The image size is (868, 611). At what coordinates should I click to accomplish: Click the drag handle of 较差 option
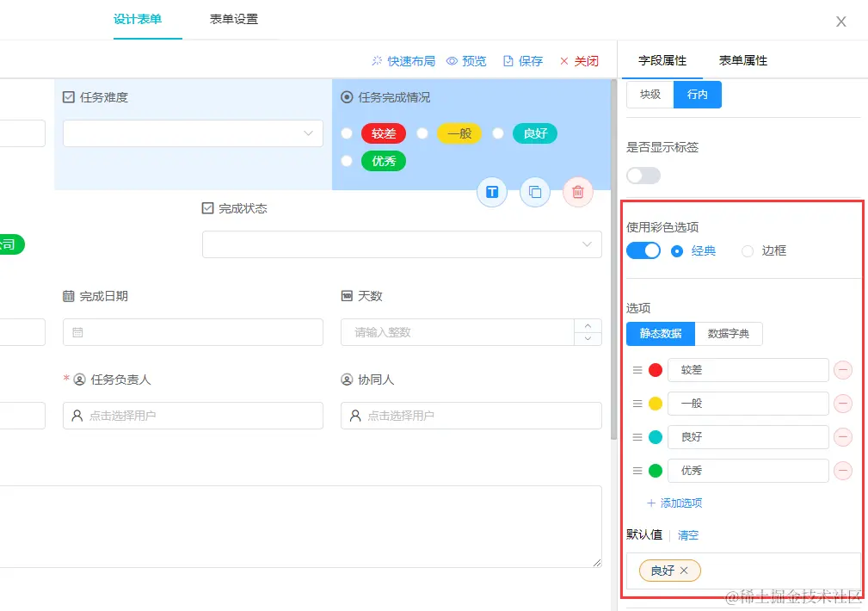click(637, 370)
